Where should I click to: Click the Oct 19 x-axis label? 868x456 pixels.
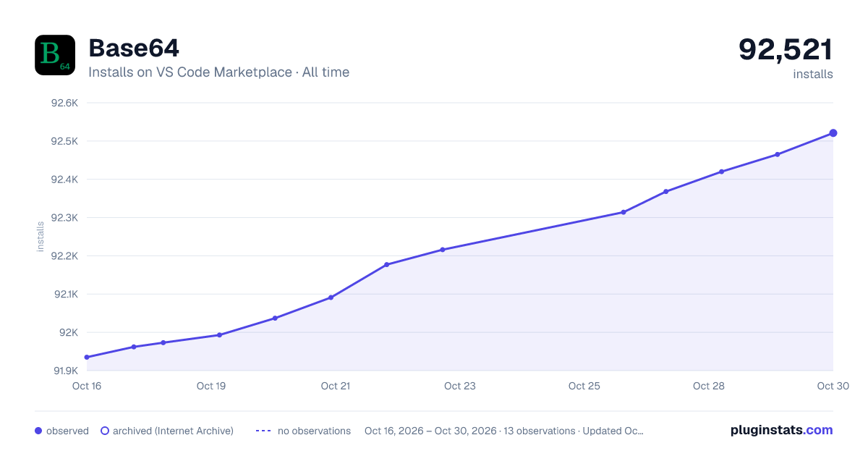point(211,386)
